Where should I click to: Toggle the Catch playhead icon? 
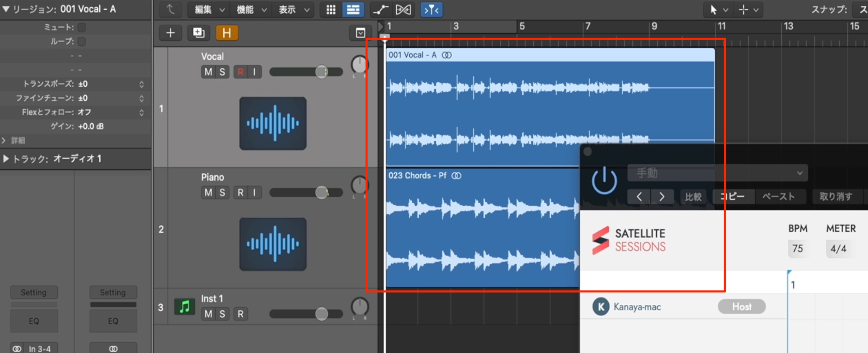(432, 10)
